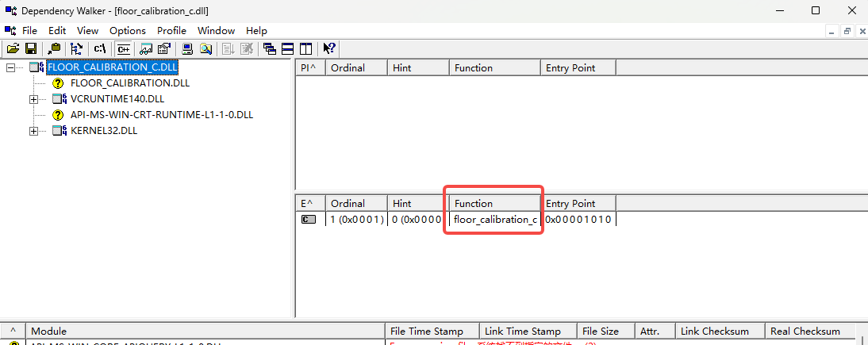Sort exports list by Ordinal header
The image size is (868, 345).
point(356,203)
